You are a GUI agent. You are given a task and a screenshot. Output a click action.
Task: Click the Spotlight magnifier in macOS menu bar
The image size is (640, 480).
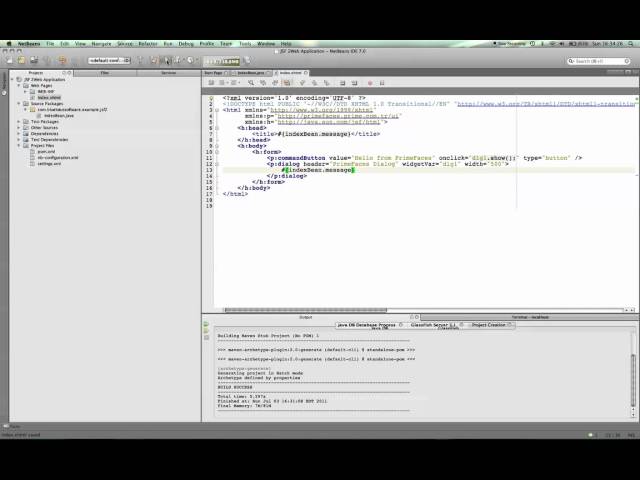tap(631, 44)
